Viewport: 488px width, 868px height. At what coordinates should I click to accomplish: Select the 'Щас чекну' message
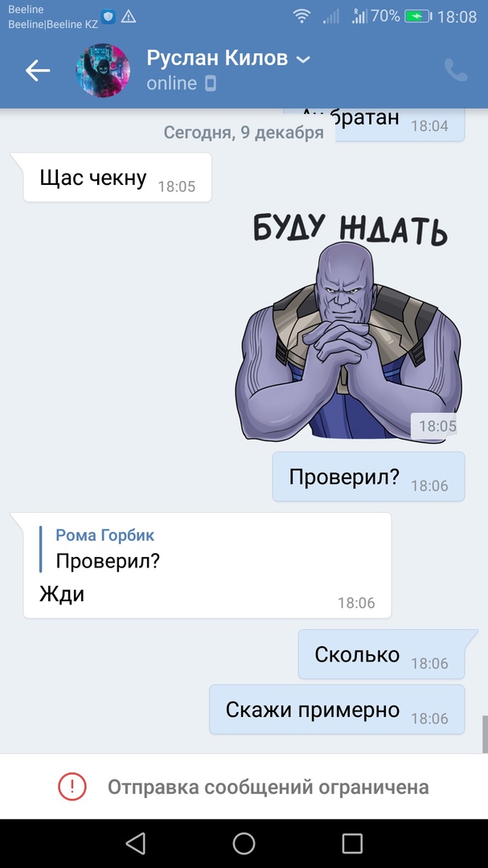pos(117,178)
